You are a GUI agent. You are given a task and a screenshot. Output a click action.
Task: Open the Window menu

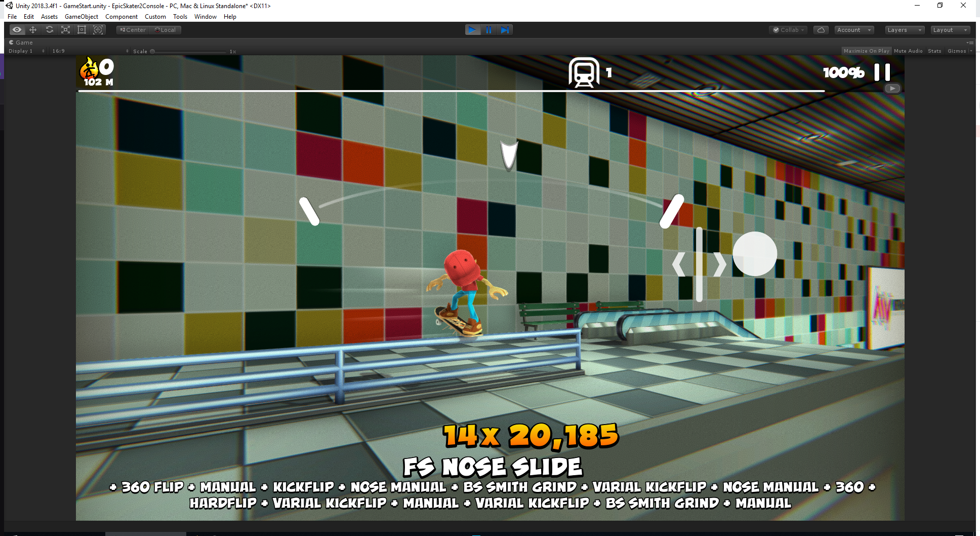click(205, 17)
